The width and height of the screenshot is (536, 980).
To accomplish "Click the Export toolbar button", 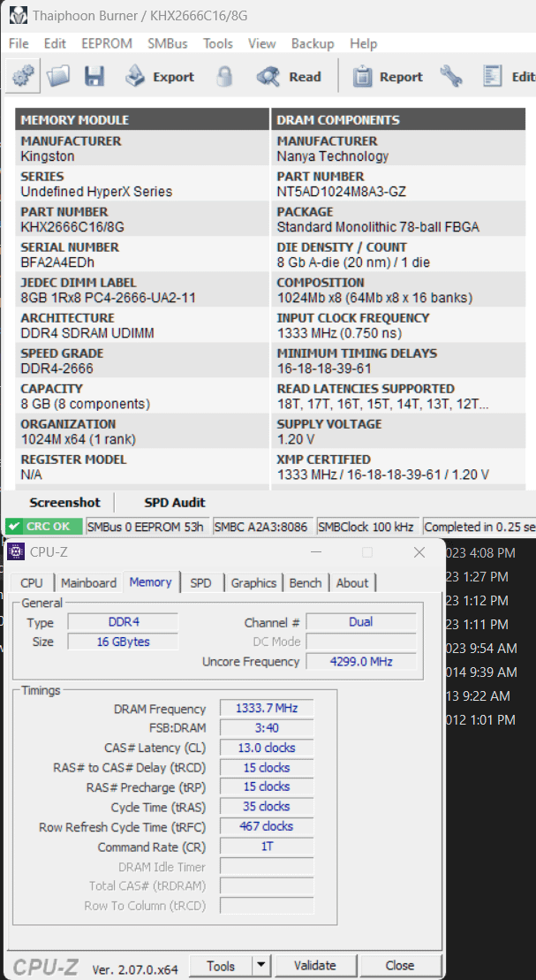I will point(159,77).
